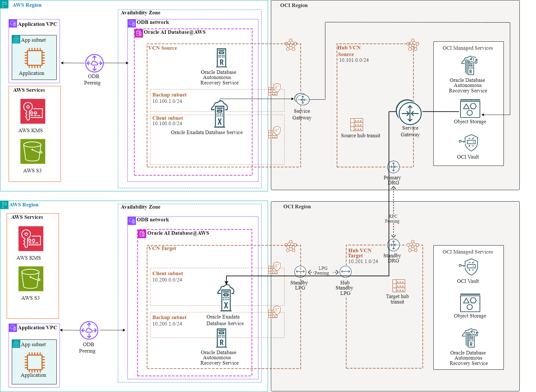Click the top 'OCI Region' title
This screenshot has width=536, height=392.
(294, 5)
